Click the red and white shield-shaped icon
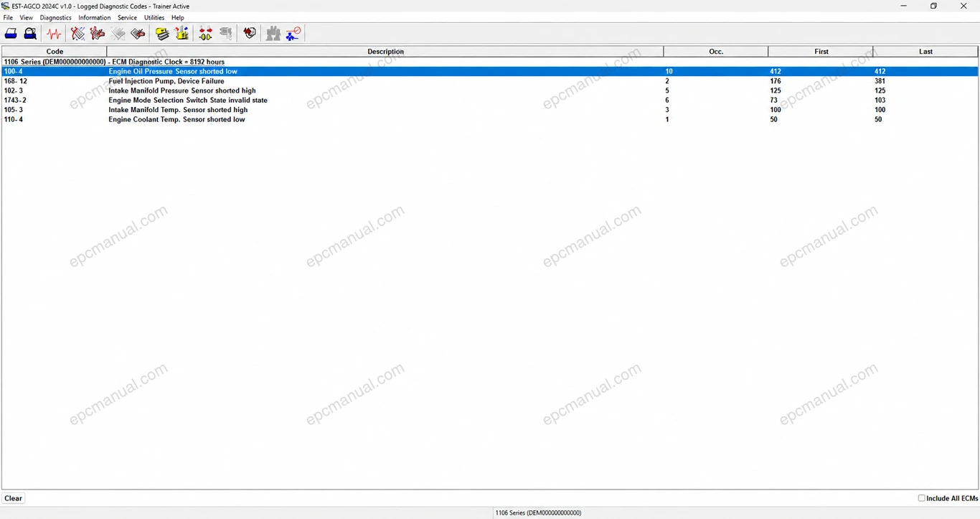980x519 pixels. 250,33
